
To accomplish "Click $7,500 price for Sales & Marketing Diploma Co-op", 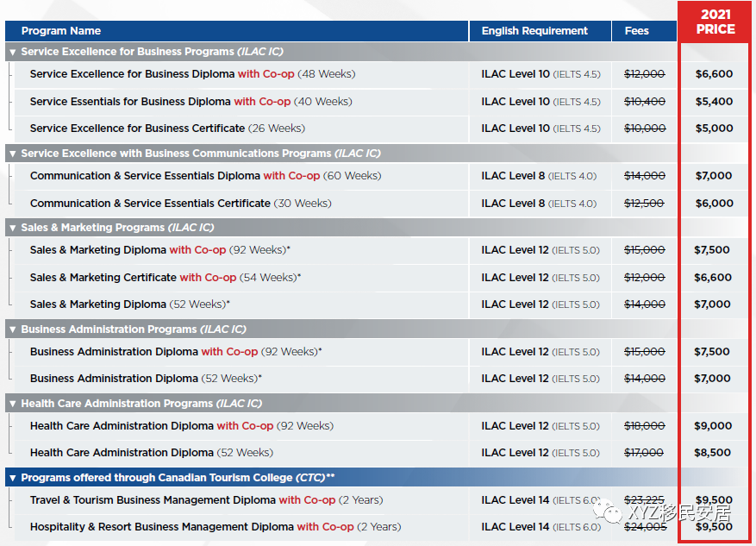I will [712, 250].
